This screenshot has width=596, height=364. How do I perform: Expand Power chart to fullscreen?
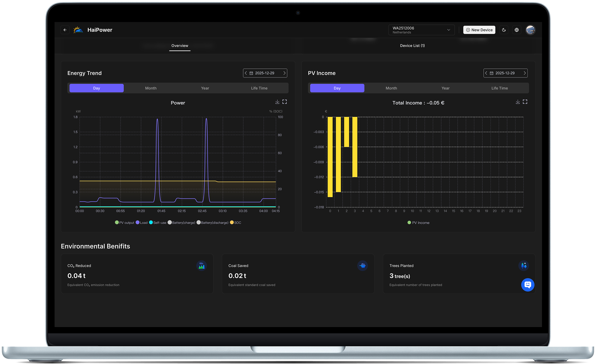pos(285,102)
